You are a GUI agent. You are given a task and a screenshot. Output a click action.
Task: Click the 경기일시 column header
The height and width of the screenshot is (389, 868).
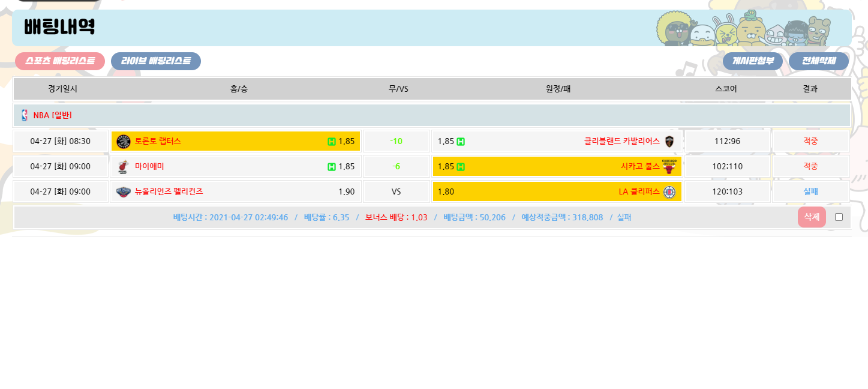[x=62, y=89]
